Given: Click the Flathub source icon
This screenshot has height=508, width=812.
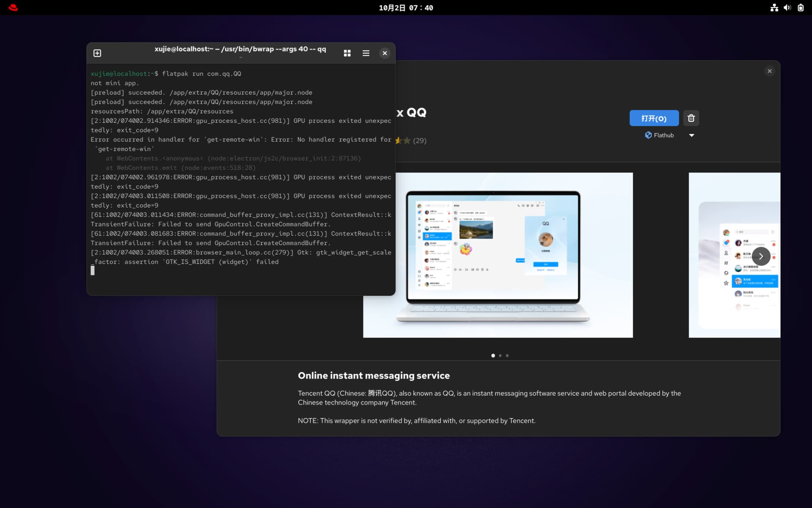Looking at the screenshot, I should (x=648, y=135).
